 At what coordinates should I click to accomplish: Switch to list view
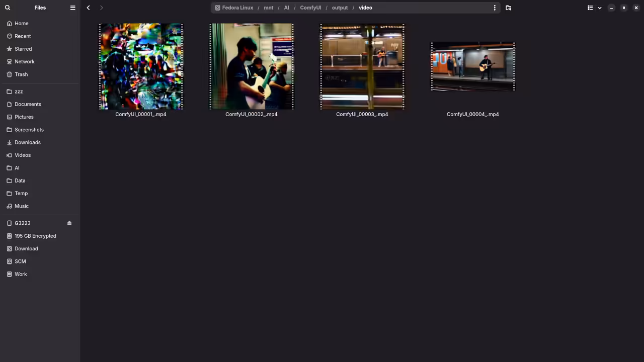click(590, 8)
